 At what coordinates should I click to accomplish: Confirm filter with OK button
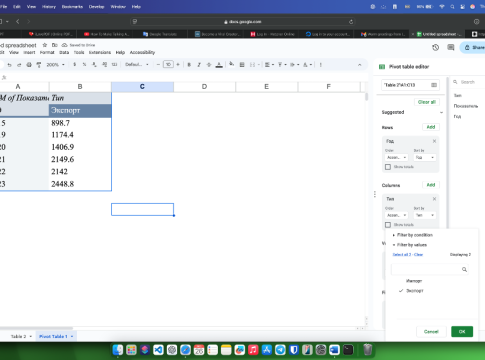click(x=462, y=331)
